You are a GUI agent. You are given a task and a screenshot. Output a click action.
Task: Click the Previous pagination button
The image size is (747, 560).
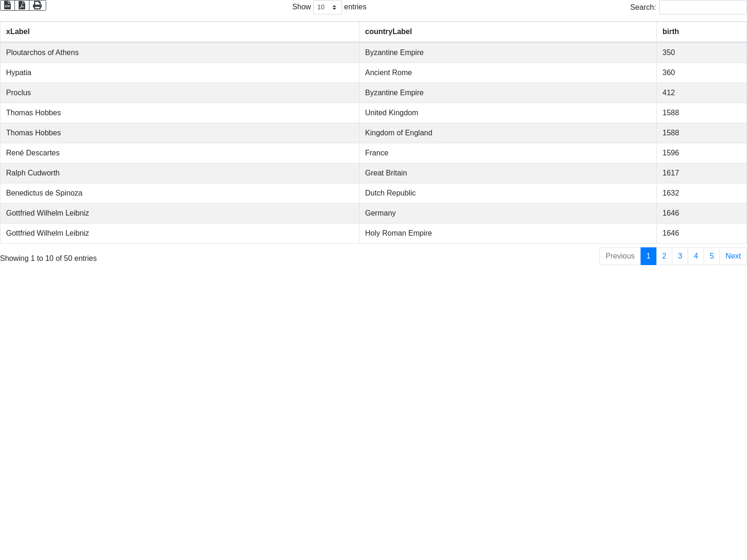click(x=620, y=256)
